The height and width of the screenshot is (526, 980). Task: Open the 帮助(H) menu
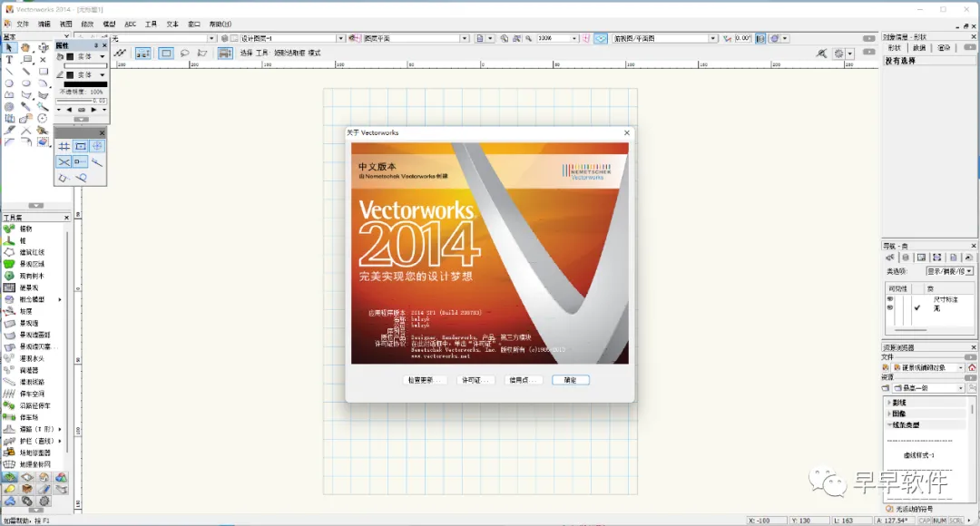click(220, 24)
